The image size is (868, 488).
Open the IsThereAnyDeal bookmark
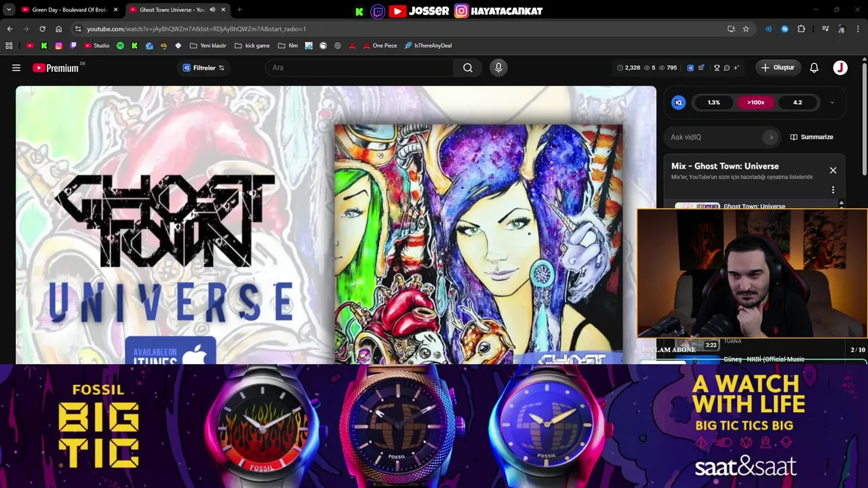pyautogui.click(x=428, y=45)
